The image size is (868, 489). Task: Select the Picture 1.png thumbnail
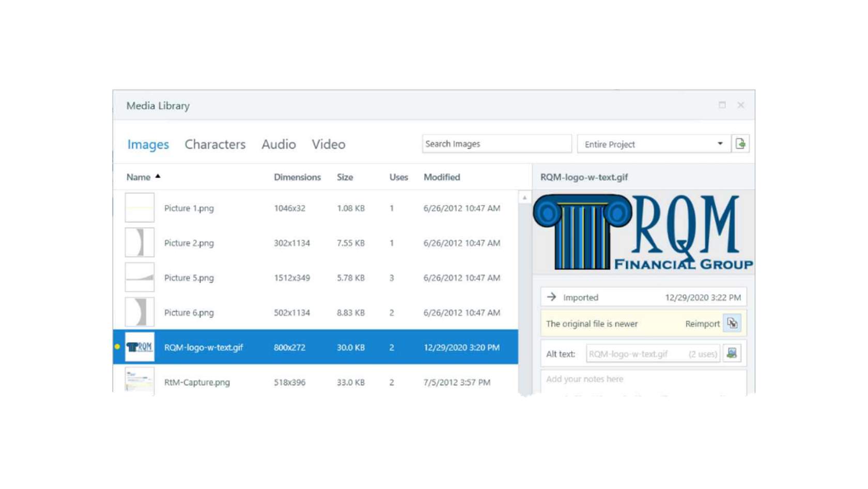pyautogui.click(x=139, y=207)
